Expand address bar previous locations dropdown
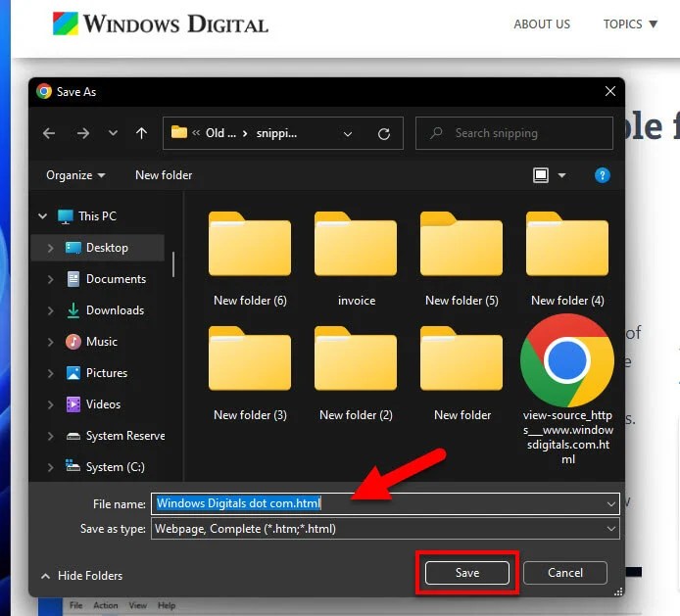This screenshot has height=616, width=680. [348, 134]
